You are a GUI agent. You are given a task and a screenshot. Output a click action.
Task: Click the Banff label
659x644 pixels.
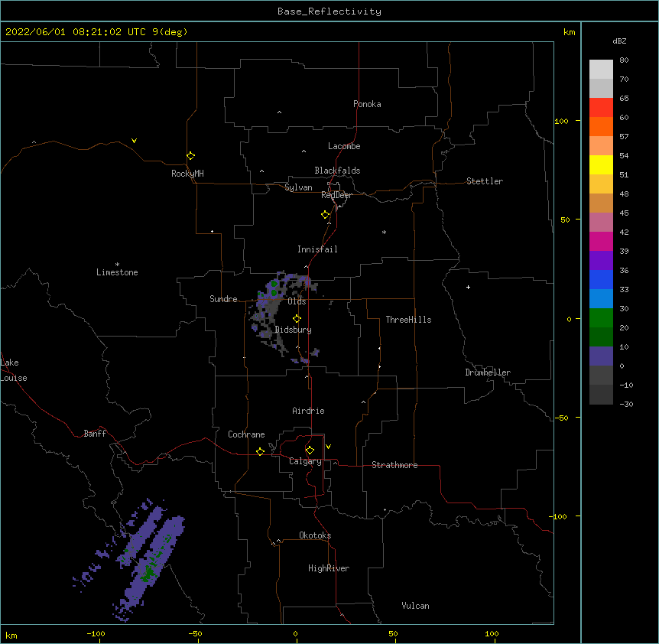[x=95, y=434]
